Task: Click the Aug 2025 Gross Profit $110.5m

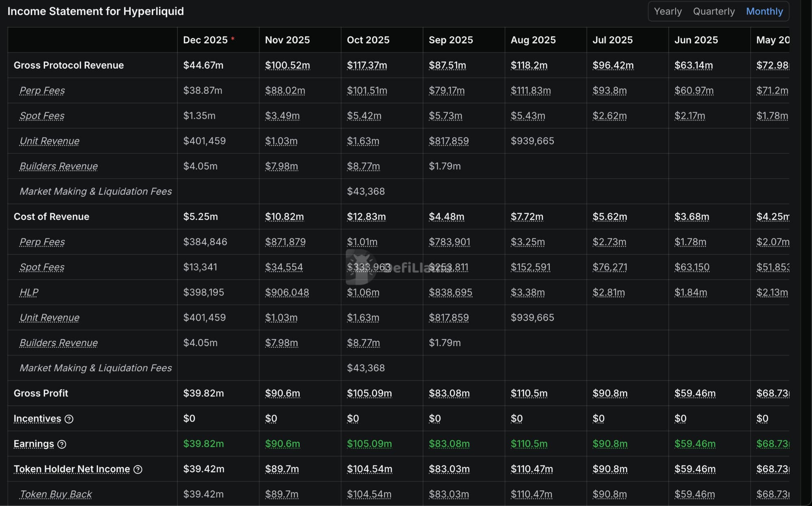Action: 529,393
